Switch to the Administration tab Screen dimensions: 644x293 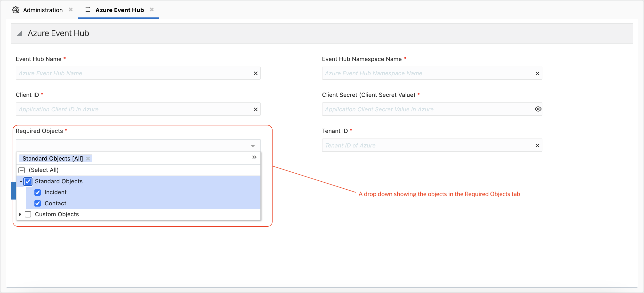pyautogui.click(x=43, y=10)
